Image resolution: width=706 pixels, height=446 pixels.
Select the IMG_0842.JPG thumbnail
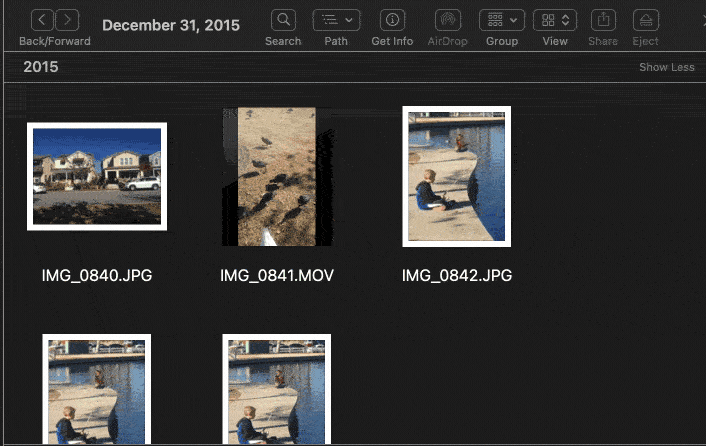tap(457, 176)
